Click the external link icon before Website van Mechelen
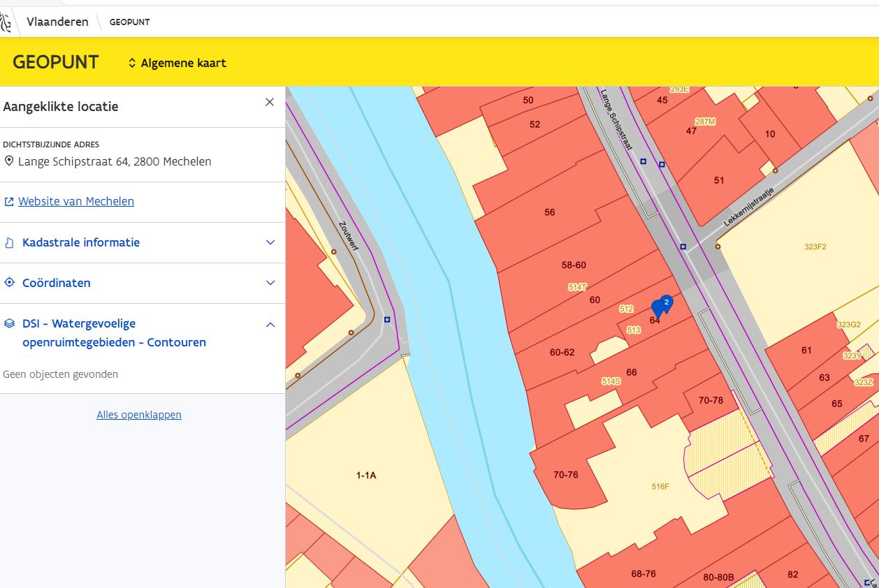Screen dimensions: 879x588 point(9,202)
